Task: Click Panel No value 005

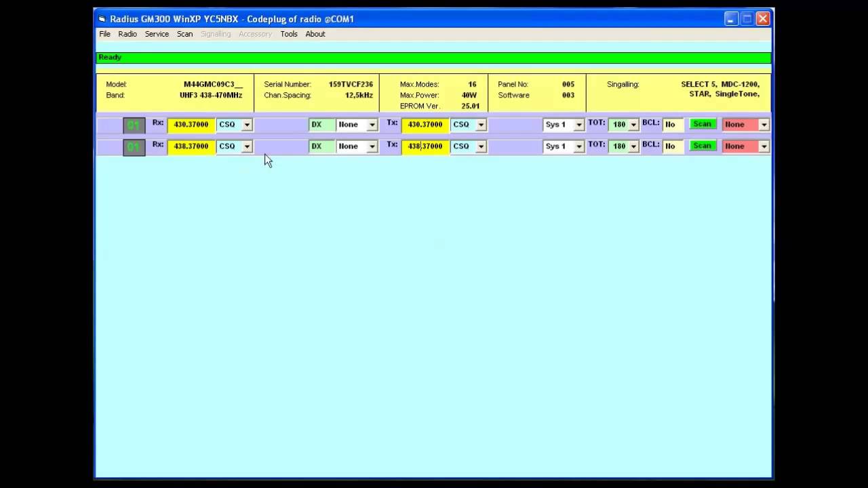Action: [568, 85]
